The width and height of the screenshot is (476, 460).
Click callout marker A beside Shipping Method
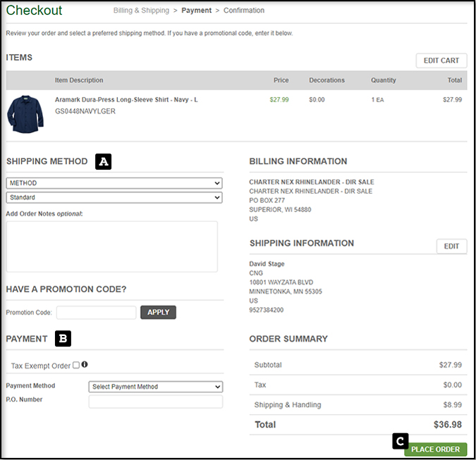(x=104, y=161)
